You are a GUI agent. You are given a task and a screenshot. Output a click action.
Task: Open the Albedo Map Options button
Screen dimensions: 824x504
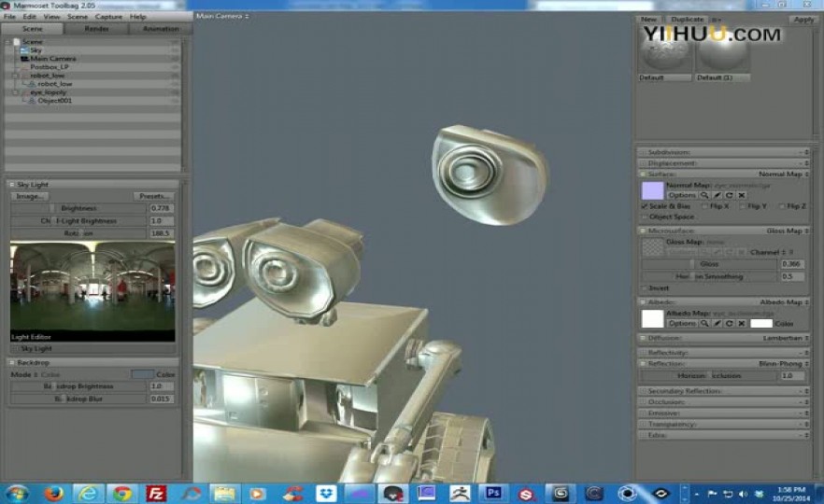682,323
